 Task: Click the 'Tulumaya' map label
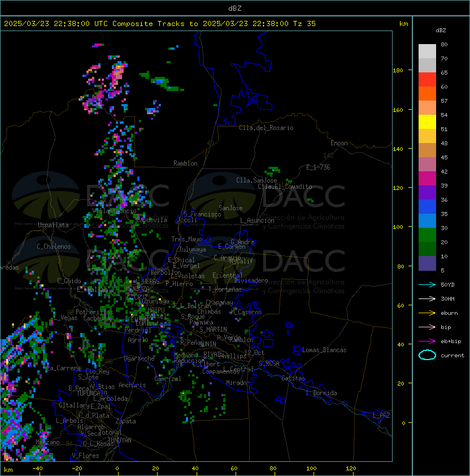tap(193, 249)
